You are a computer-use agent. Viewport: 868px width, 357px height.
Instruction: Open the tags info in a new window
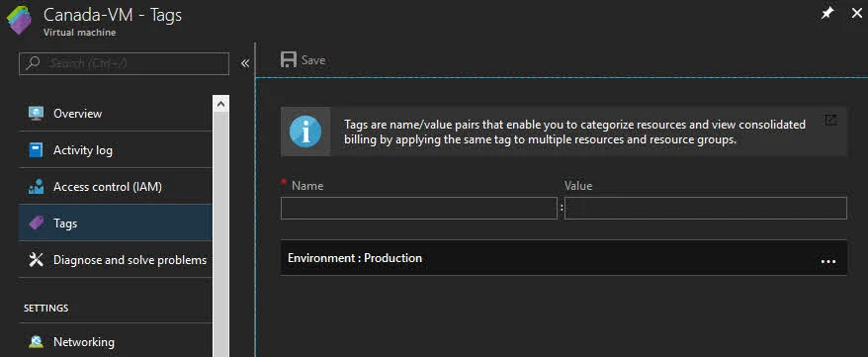[830, 120]
